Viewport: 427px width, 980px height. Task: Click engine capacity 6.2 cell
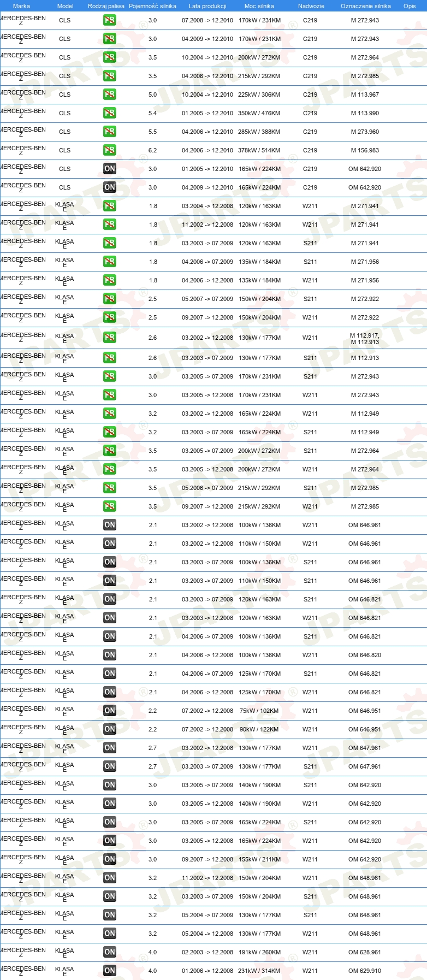pos(152,150)
